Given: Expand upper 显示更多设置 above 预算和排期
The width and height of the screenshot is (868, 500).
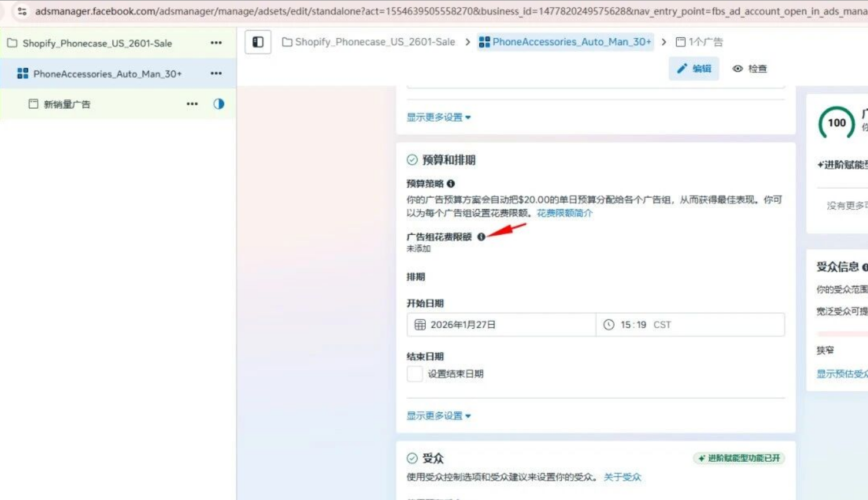Looking at the screenshot, I should [x=439, y=117].
